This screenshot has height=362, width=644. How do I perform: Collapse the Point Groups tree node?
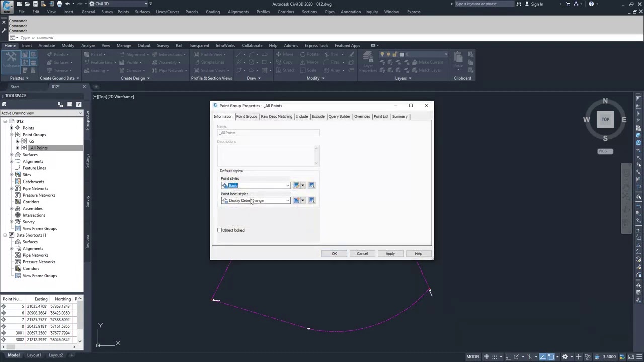click(x=11, y=135)
